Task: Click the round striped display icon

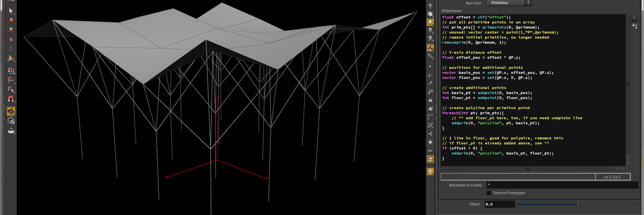Action: click(x=430, y=142)
